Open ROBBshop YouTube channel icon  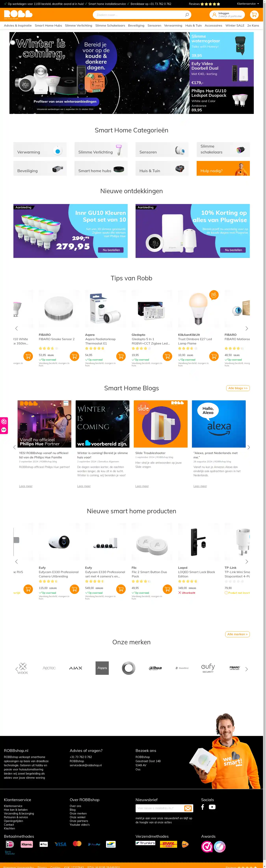pyautogui.click(x=212, y=807)
